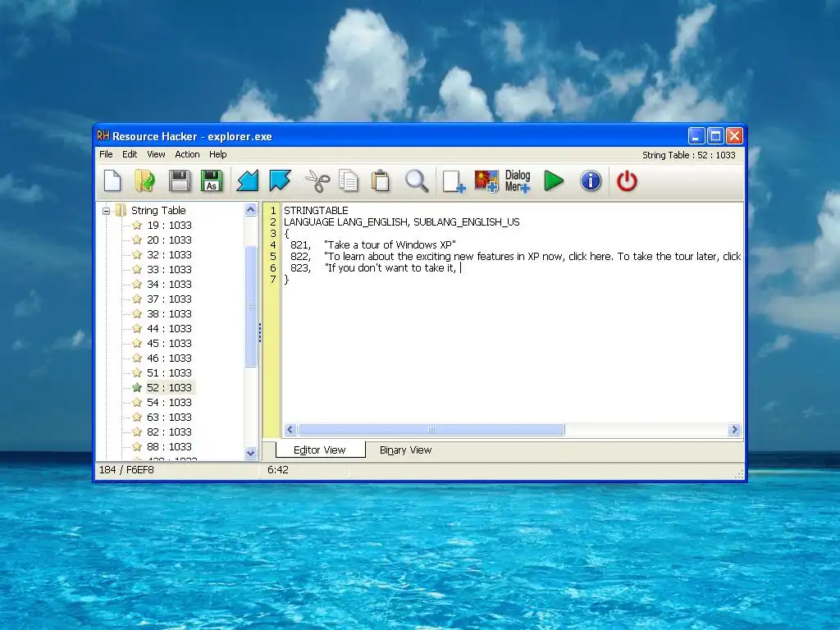
Task: Select tree item 46 : 1033
Action: (x=169, y=358)
